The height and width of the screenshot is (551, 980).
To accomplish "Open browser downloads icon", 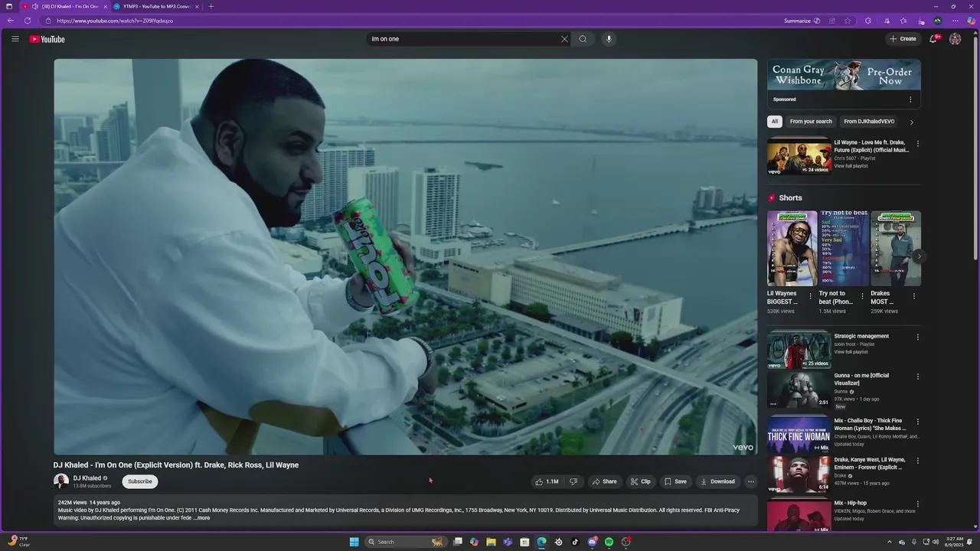I will point(921,21).
